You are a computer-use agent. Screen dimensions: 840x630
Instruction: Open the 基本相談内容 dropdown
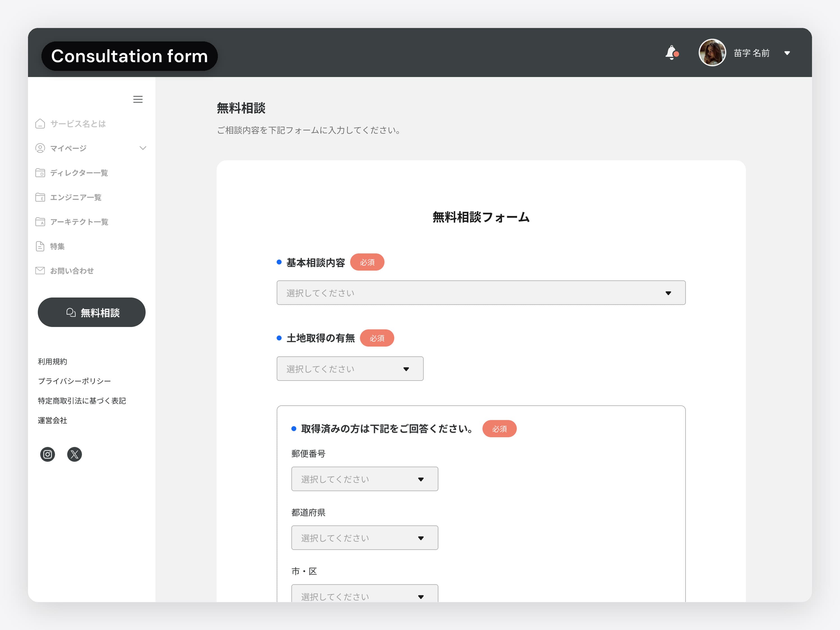pyautogui.click(x=481, y=293)
